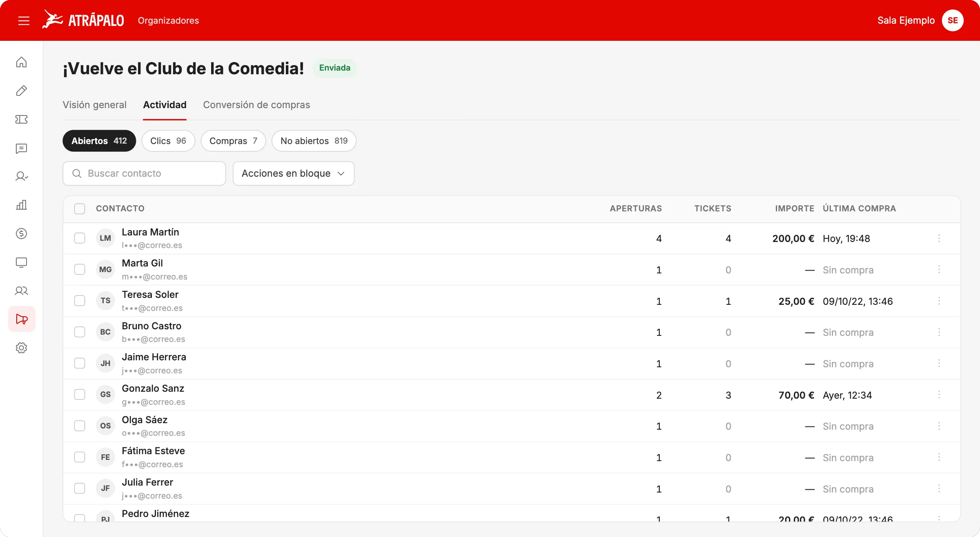Open the hamburger menu icon
This screenshot has width=980, height=537.
coord(24,20)
